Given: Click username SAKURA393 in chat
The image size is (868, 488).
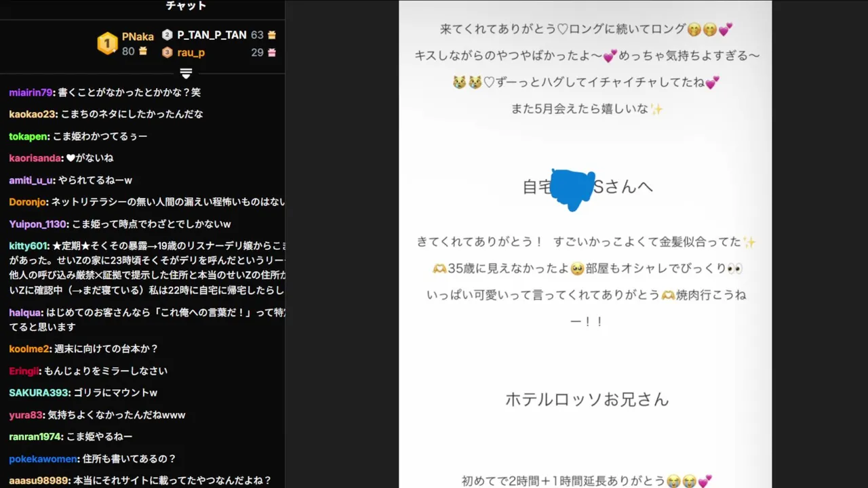Looking at the screenshot, I should (x=38, y=393).
